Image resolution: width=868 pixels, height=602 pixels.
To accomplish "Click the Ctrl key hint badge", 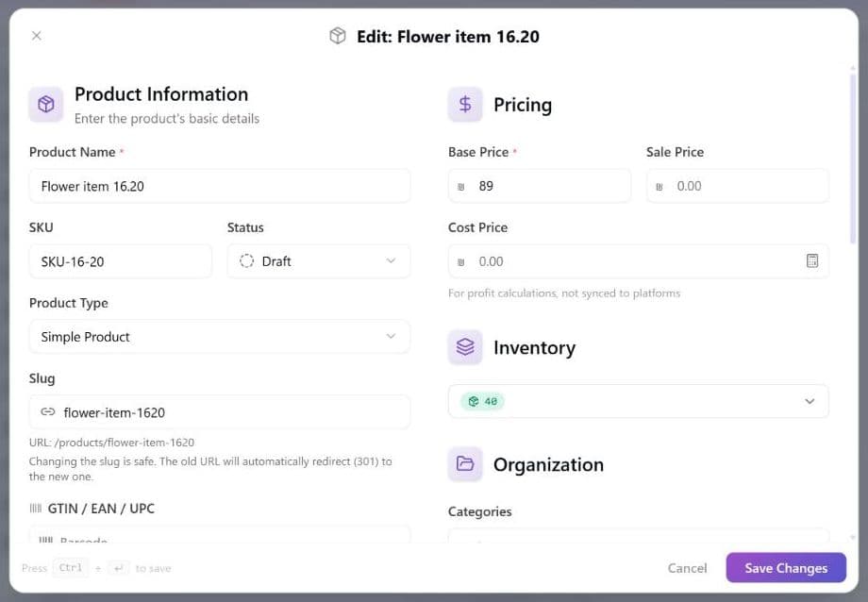I will (x=71, y=568).
